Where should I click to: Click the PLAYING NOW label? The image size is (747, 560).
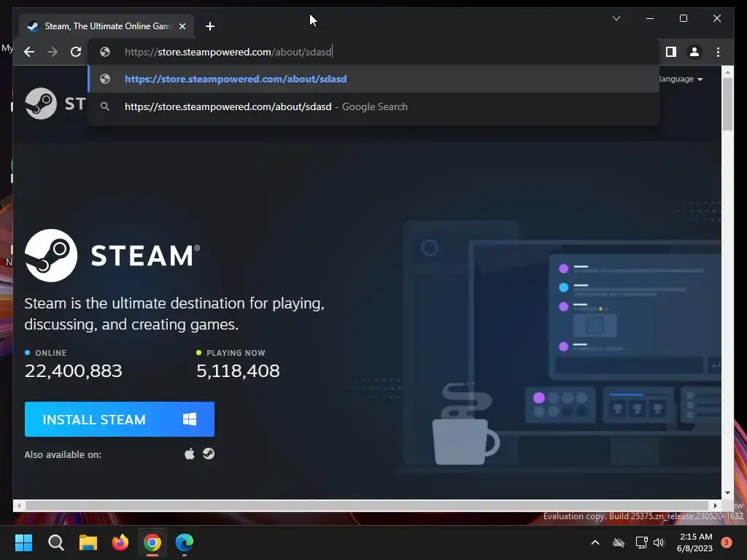[236, 353]
